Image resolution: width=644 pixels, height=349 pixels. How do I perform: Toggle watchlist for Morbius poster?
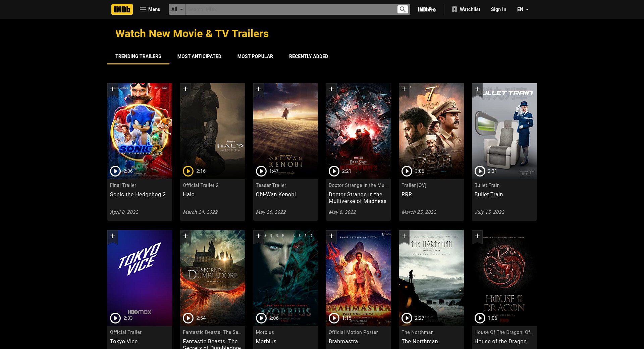point(259,236)
